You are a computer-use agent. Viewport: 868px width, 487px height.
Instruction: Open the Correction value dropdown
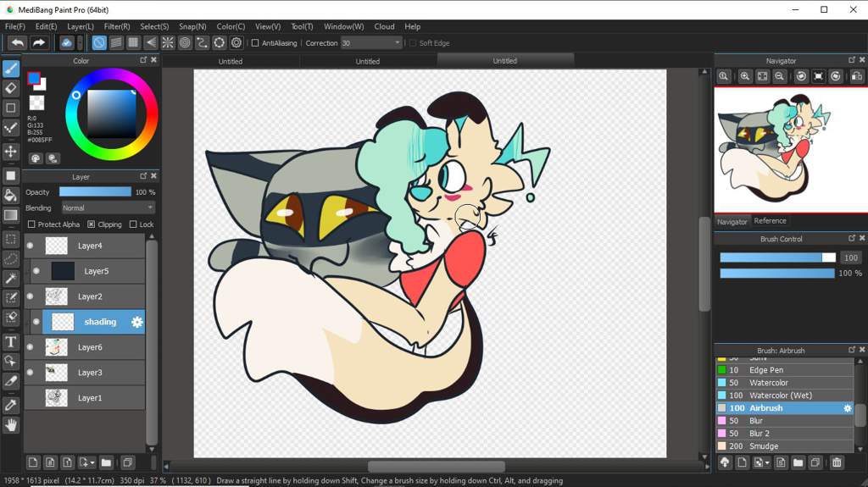coord(371,43)
